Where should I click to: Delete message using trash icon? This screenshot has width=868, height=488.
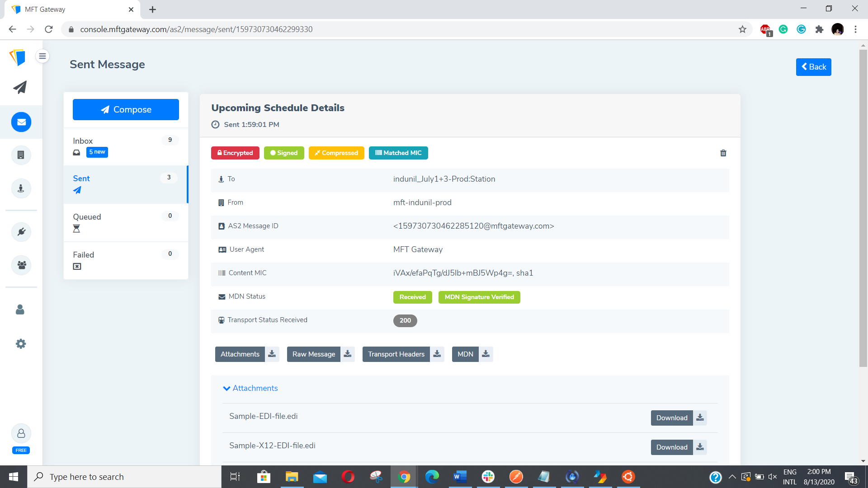point(723,153)
